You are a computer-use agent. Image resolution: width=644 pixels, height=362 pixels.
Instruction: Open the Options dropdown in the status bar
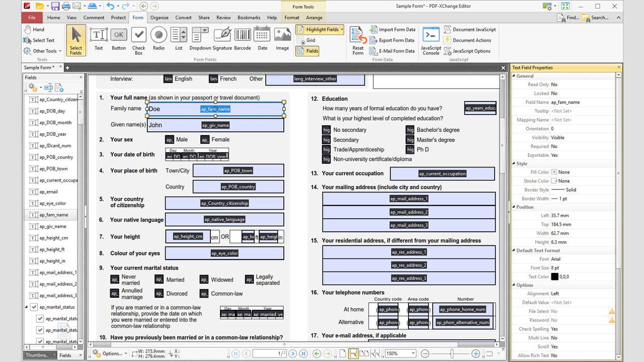tap(113, 353)
